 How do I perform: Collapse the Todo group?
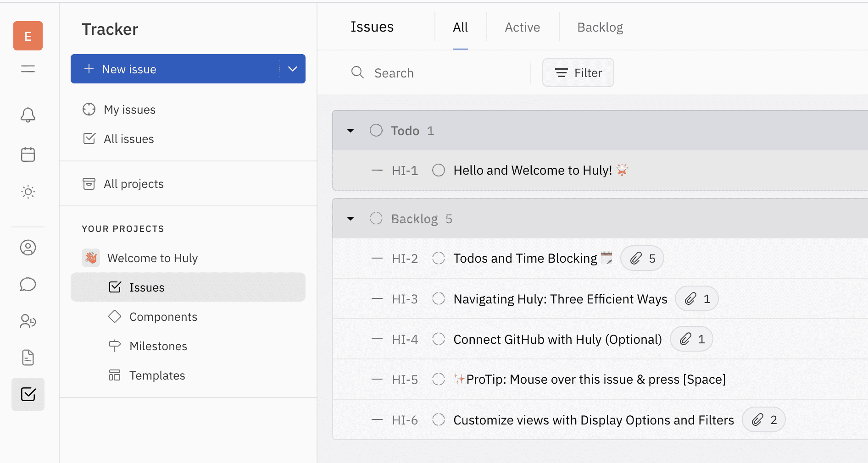tap(351, 131)
